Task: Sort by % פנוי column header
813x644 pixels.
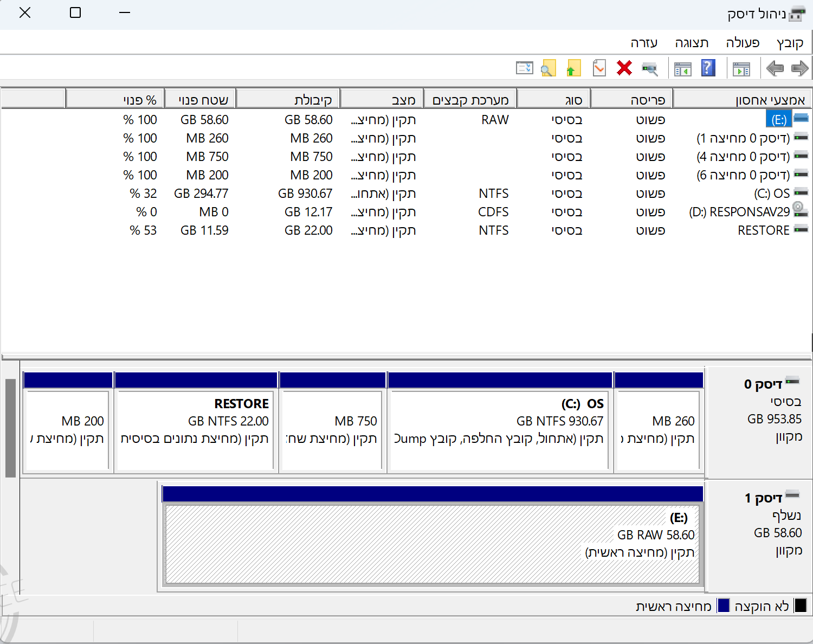Action: coord(115,99)
